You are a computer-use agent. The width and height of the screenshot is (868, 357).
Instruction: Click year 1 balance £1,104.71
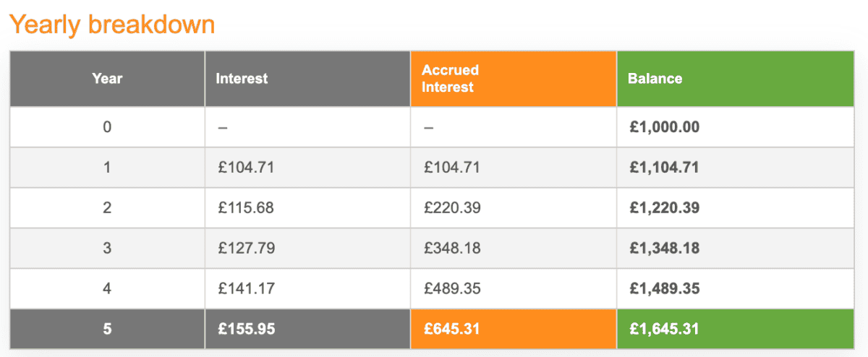pos(664,168)
